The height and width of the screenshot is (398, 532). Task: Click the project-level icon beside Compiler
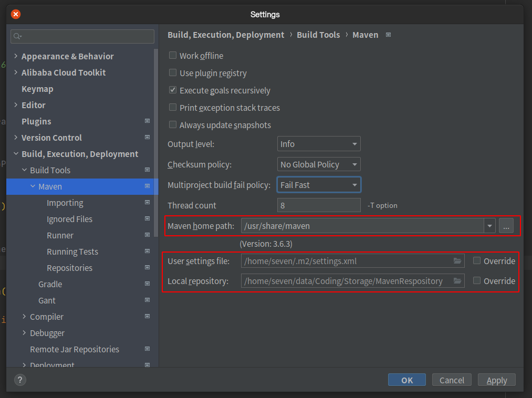(147, 317)
